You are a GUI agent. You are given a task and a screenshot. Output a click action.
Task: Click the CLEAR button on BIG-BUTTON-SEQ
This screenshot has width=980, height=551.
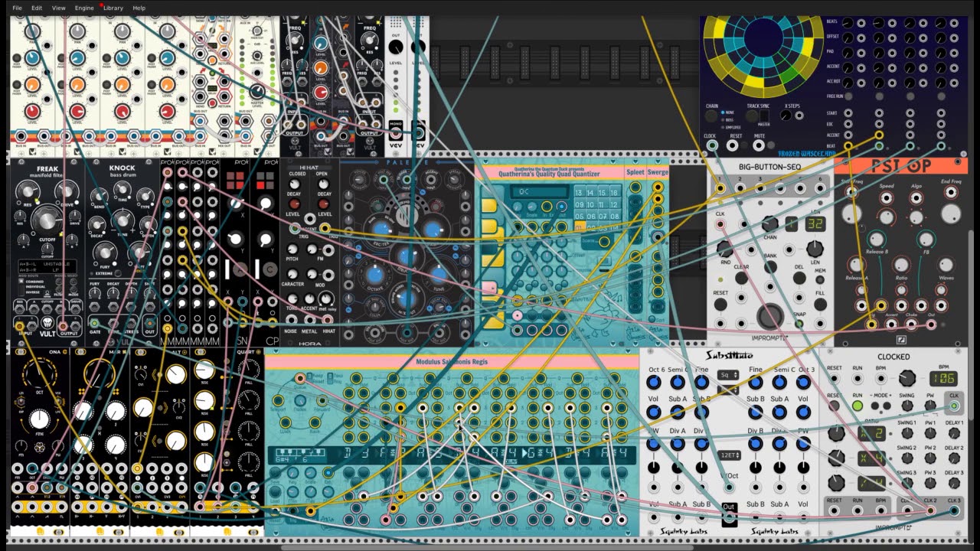click(742, 279)
